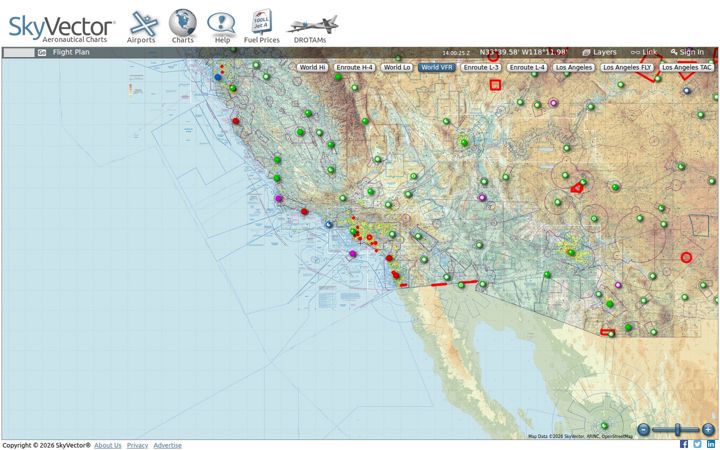Open the Twitter share icon
The width and height of the screenshot is (720, 450).
tap(698, 444)
